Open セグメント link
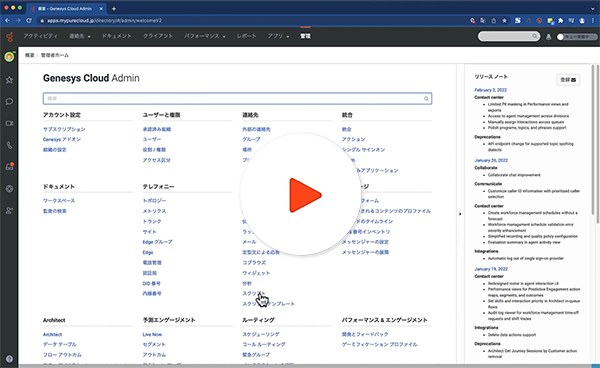The image size is (600, 368). coord(154,345)
